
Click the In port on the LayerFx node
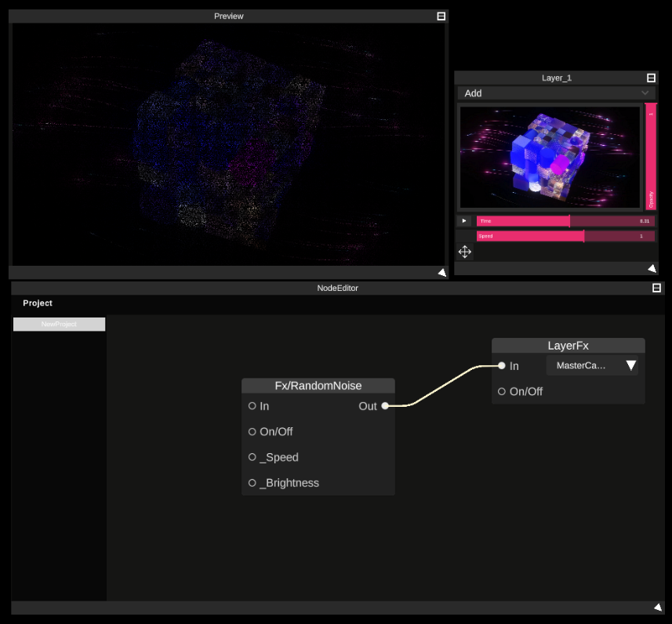tap(501, 365)
